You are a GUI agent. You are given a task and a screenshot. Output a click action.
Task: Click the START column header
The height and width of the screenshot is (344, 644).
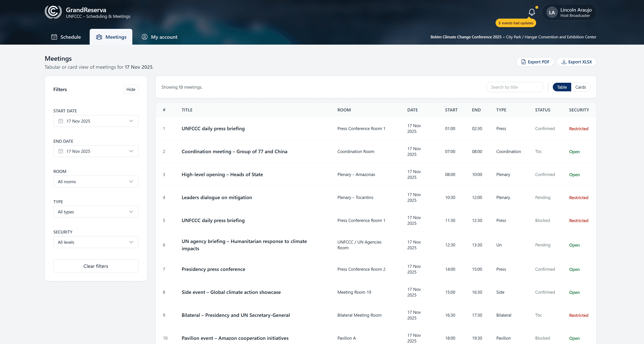pyautogui.click(x=451, y=110)
